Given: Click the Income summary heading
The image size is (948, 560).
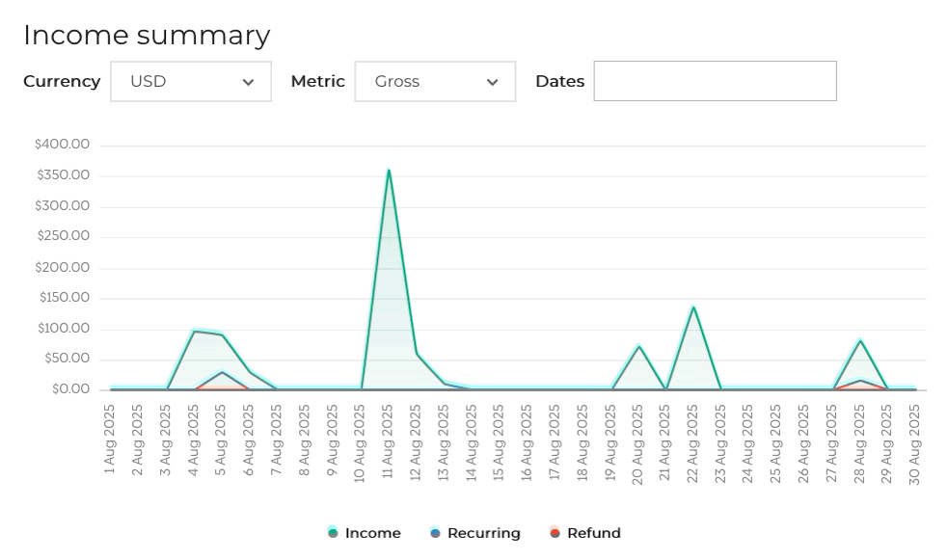Looking at the screenshot, I should pos(147,35).
